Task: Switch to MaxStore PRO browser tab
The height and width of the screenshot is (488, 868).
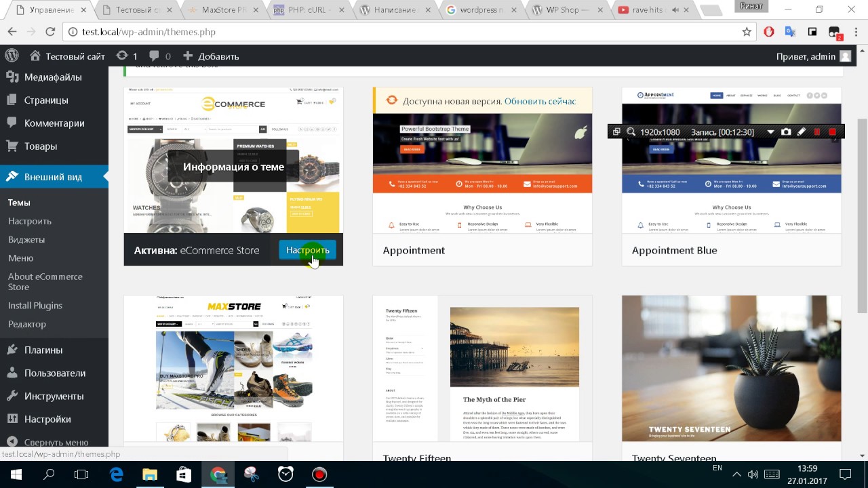Action: pos(223,10)
